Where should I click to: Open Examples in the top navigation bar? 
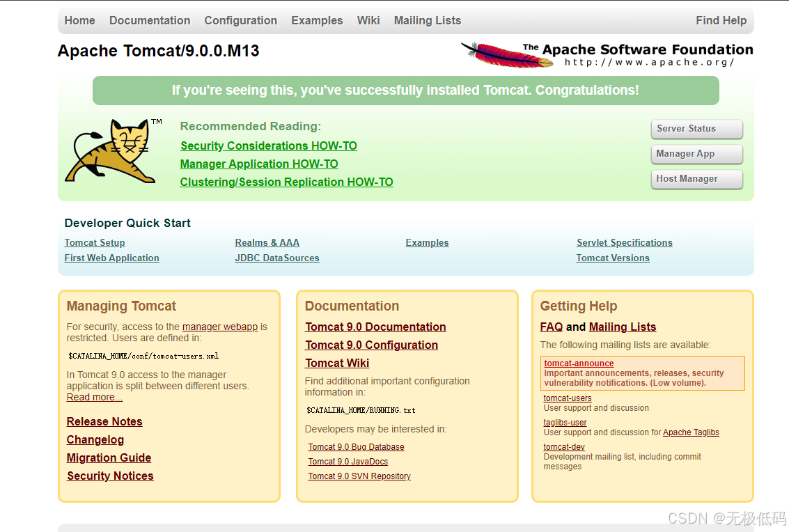tap(317, 21)
